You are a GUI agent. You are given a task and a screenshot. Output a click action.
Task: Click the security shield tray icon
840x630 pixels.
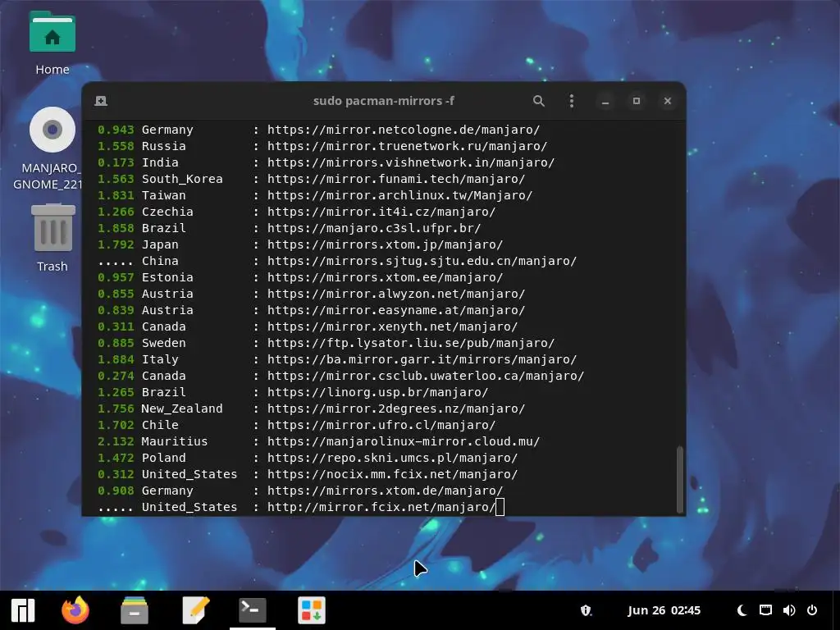pos(586,610)
